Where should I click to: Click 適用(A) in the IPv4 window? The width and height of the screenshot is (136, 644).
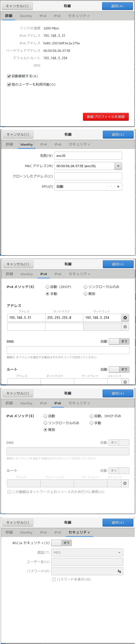point(118,264)
